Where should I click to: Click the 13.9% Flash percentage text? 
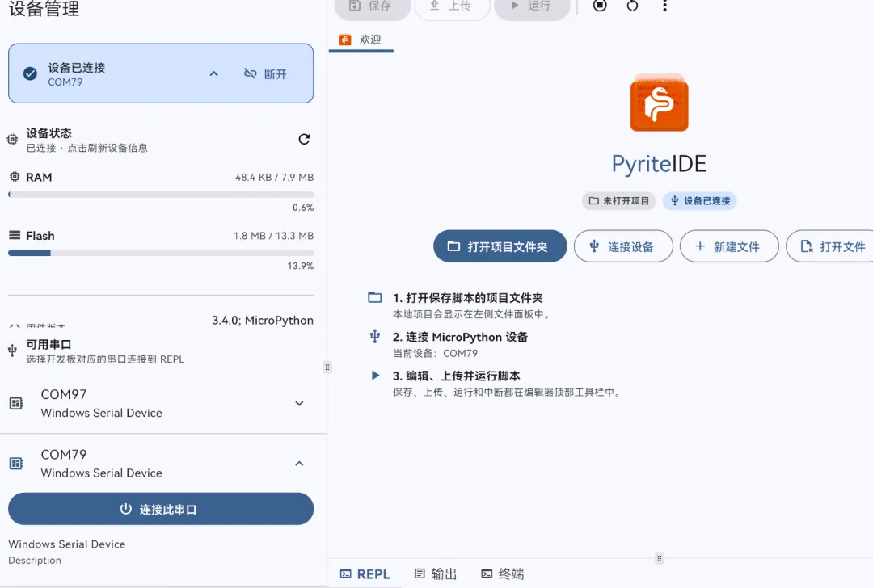coord(301,266)
